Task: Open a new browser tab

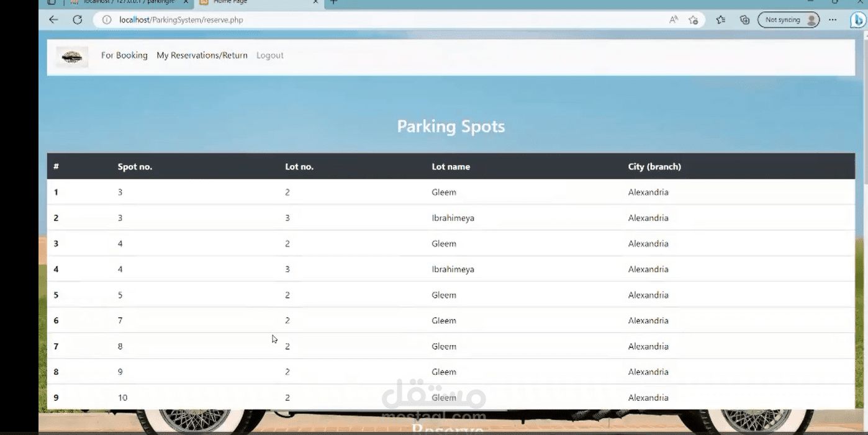Action: pyautogui.click(x=333, y=2)
